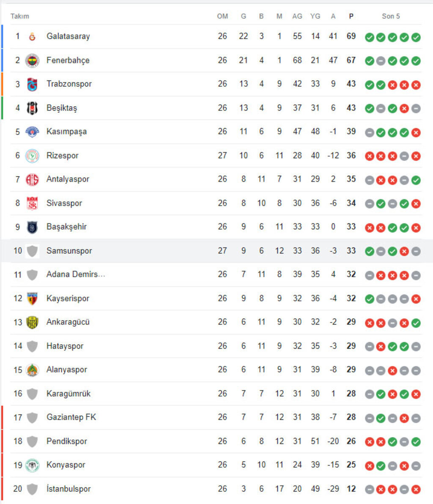Click the Kasımpaşa team logo
The width and height of the screenshot is (433, 504).
click(x=32, y=132)
